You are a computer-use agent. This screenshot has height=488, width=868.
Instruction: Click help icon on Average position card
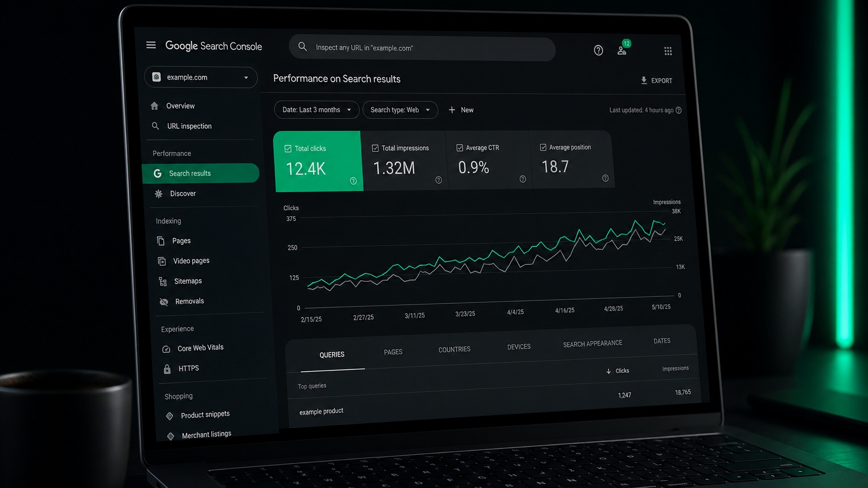[605, 178]
